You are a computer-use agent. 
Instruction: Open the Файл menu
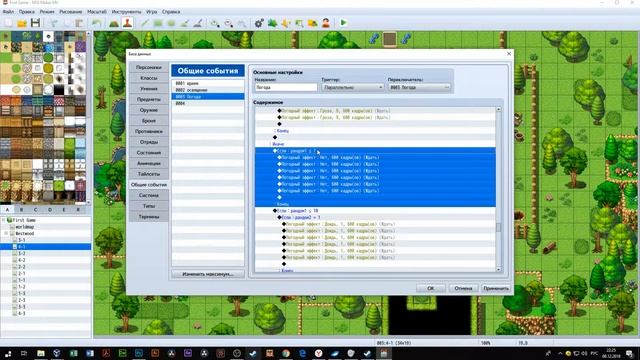8,12
